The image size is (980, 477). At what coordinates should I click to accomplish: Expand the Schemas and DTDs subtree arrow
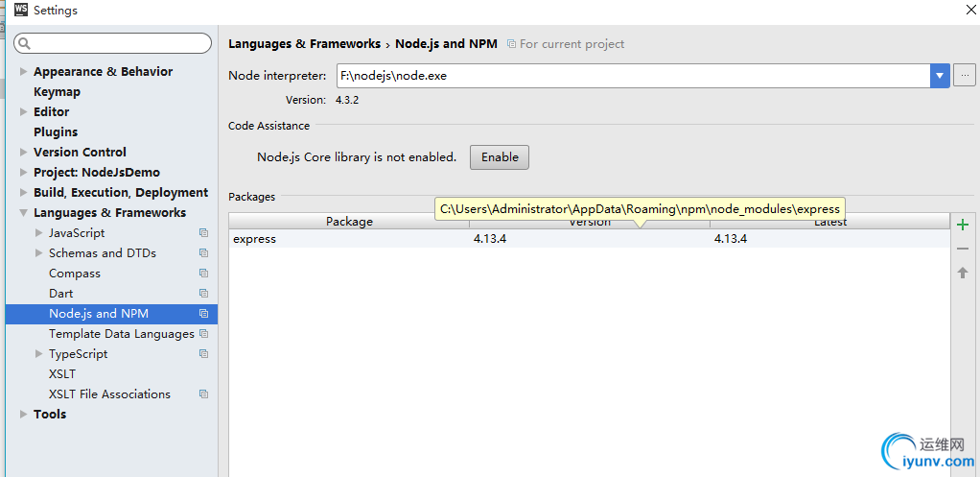pos(39,253)
